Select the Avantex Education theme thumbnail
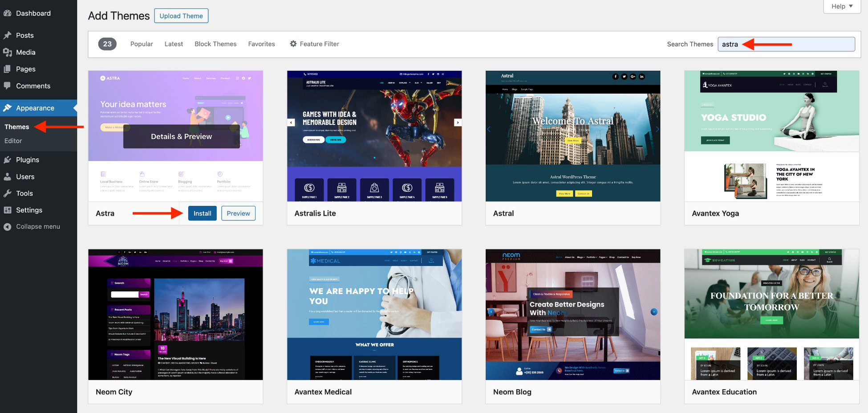The height and width of the screenshot is (413, 868). tap(772, 315)
